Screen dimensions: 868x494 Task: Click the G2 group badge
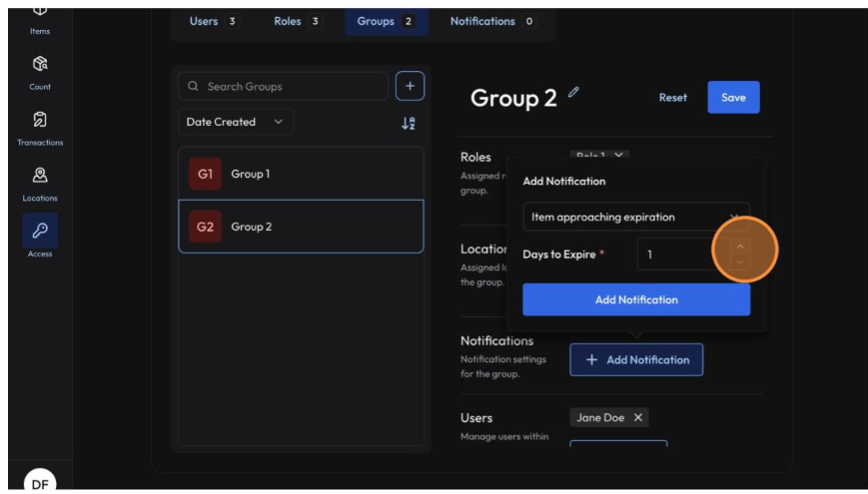[x=205, y=227]
